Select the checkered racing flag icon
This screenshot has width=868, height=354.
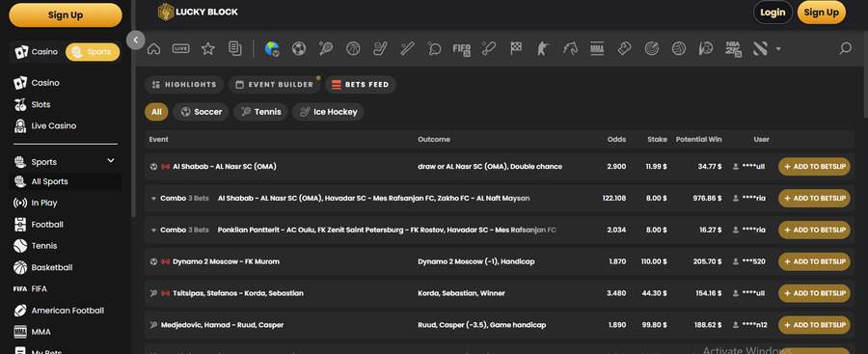(516, 49)
